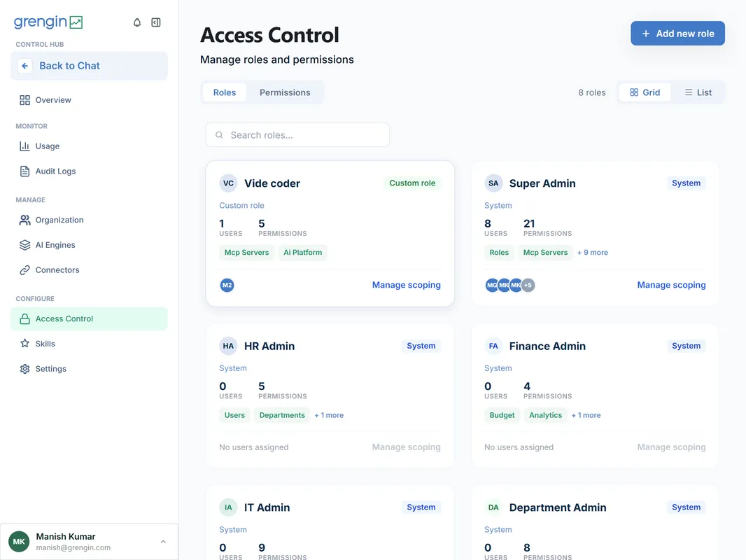Click the notification bell icon

[137, 22]
